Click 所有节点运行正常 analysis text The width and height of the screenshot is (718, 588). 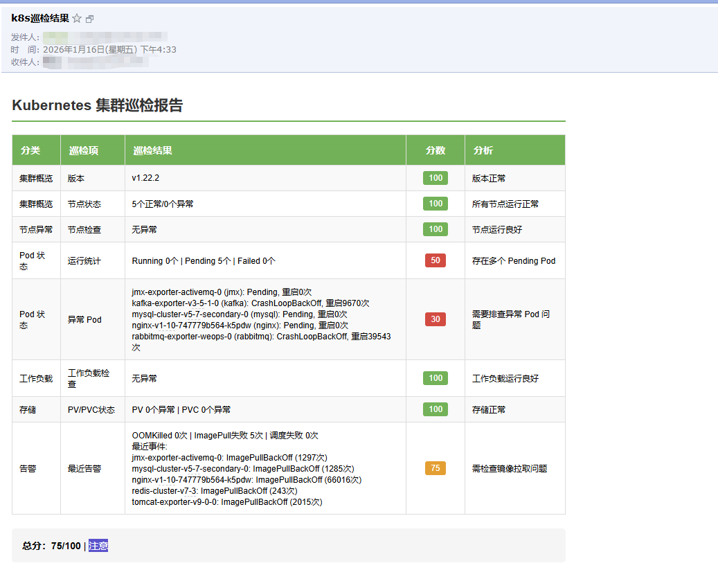click(505, 204)
